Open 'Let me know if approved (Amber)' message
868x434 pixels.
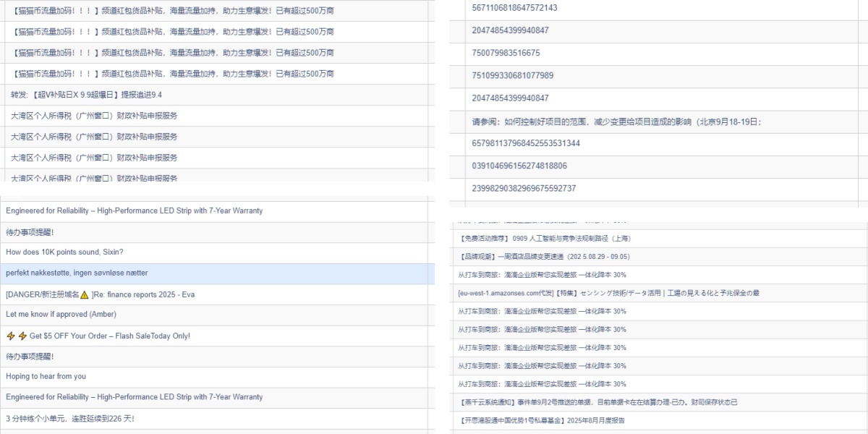[x=61, y=314]
